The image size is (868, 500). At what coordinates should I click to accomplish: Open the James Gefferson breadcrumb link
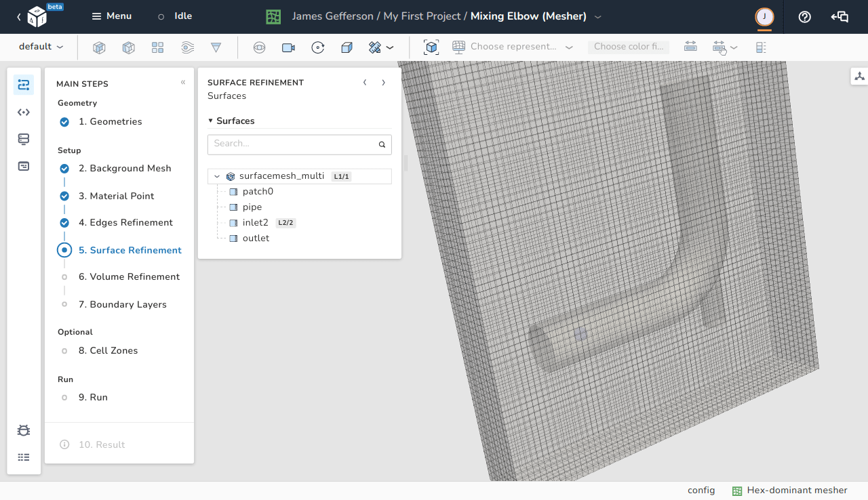tap(332, 16)
